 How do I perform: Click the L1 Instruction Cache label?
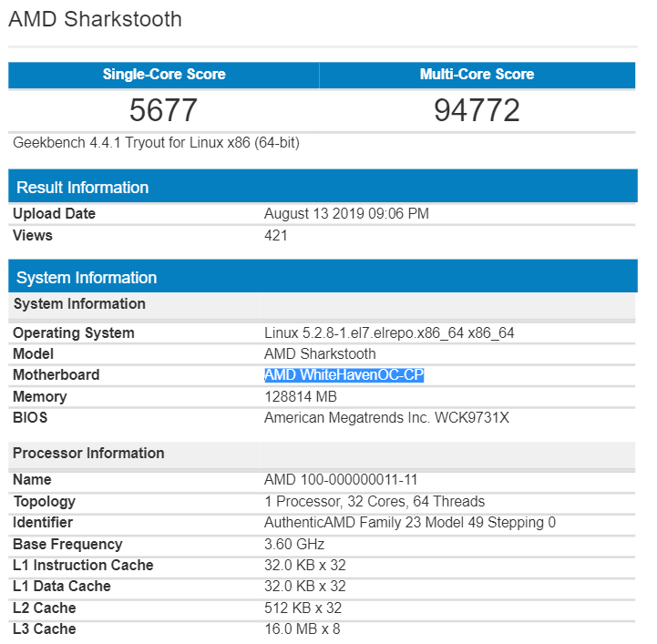click(84, 565)
